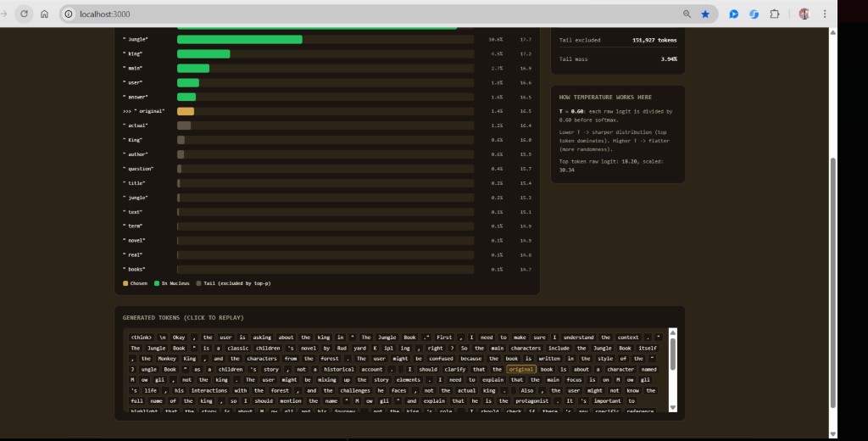Click the Tail excluded legend swatch
This screenshot has height=441, width=868.
(x=198, y=283)
